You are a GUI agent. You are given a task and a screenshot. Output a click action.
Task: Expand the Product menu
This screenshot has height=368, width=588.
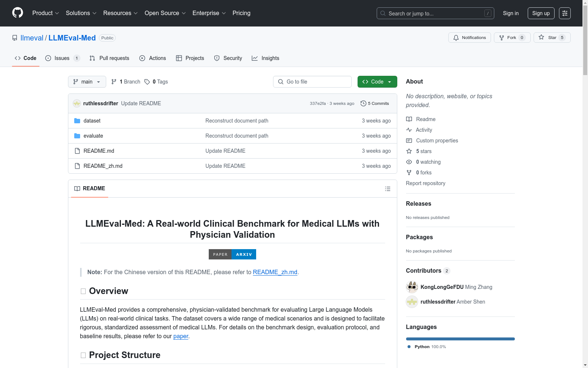[46, 13]
